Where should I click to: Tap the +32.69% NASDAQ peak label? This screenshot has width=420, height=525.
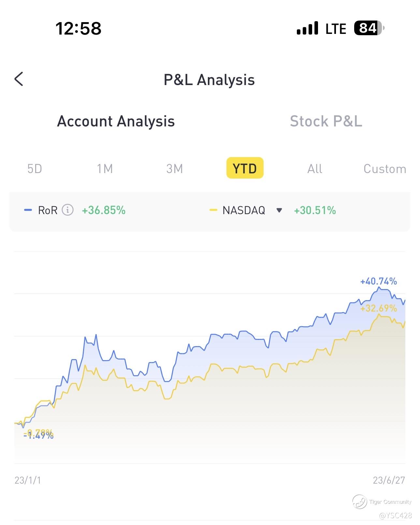click(x=379, y=308)
